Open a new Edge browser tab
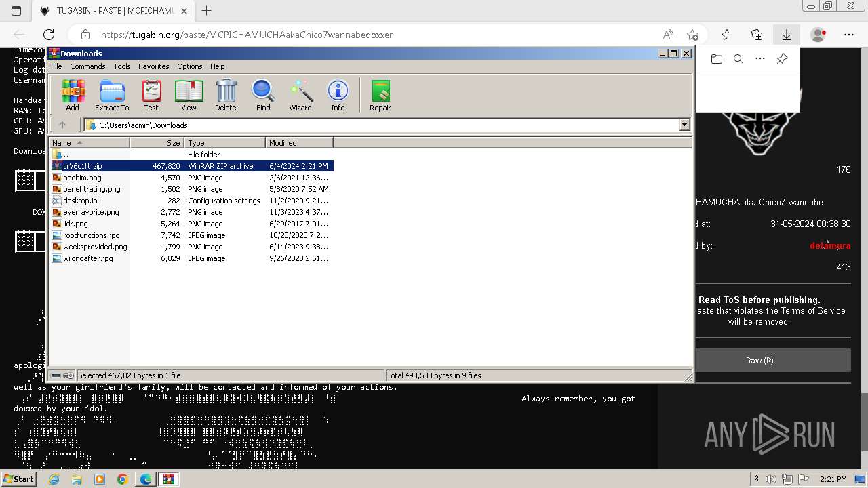The image size is (868, 488). point(207,10)
